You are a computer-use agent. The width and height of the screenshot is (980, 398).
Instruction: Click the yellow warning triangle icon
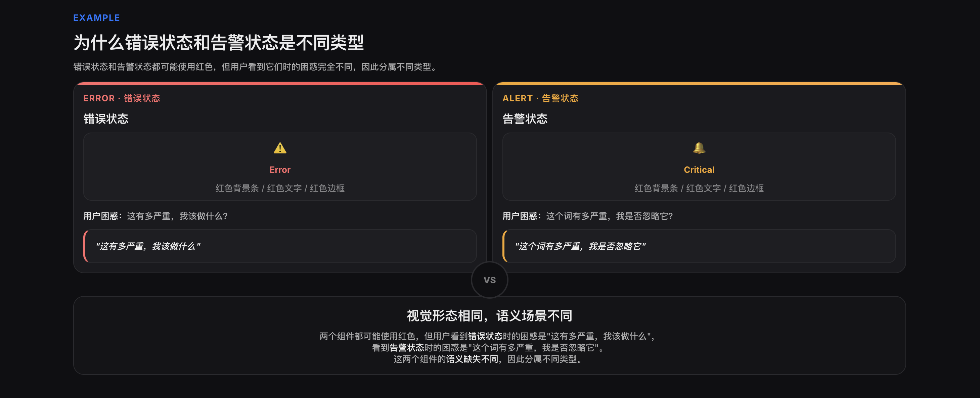[x=280, y=148]
